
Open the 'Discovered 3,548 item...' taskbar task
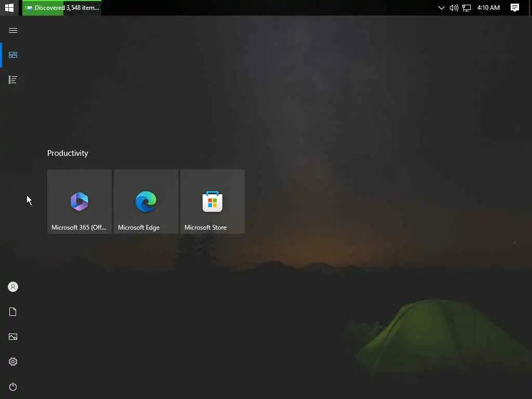click(62, 7)
